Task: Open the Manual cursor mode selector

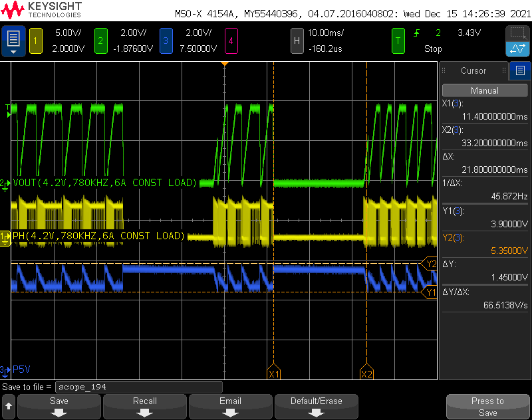Action: click(485, 90)
